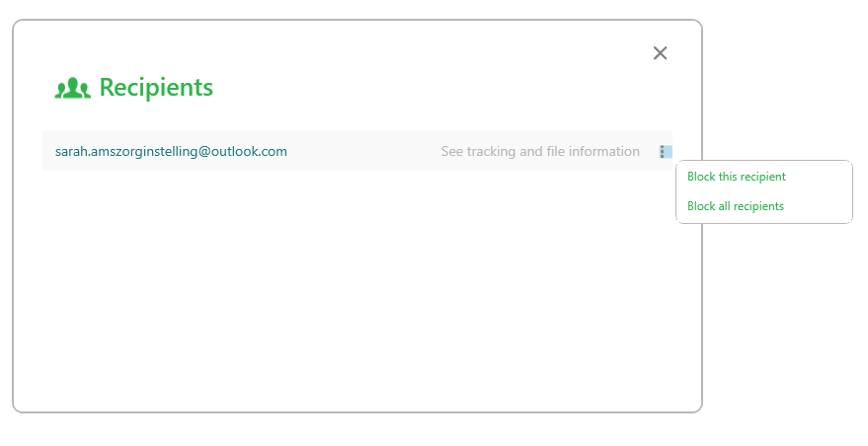The image size is (868, 446).
Task: Pick the last entry in block menu
Action: pos(735,206)
